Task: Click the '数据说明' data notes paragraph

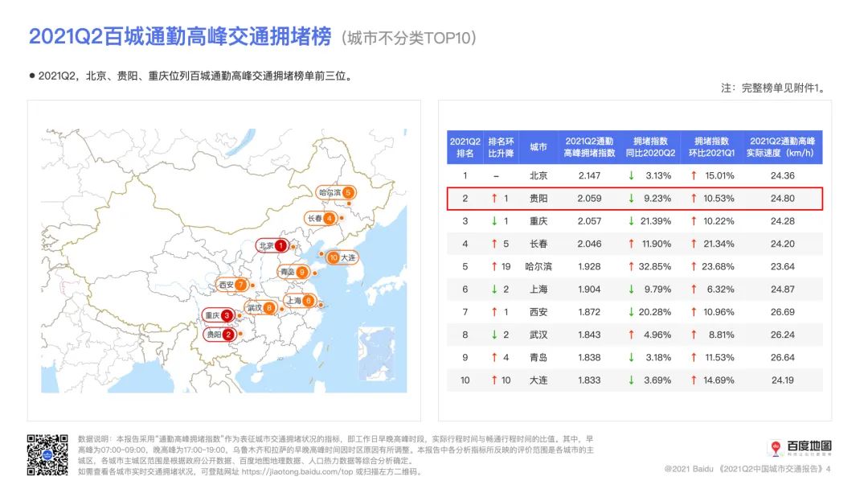Action: 335,455
